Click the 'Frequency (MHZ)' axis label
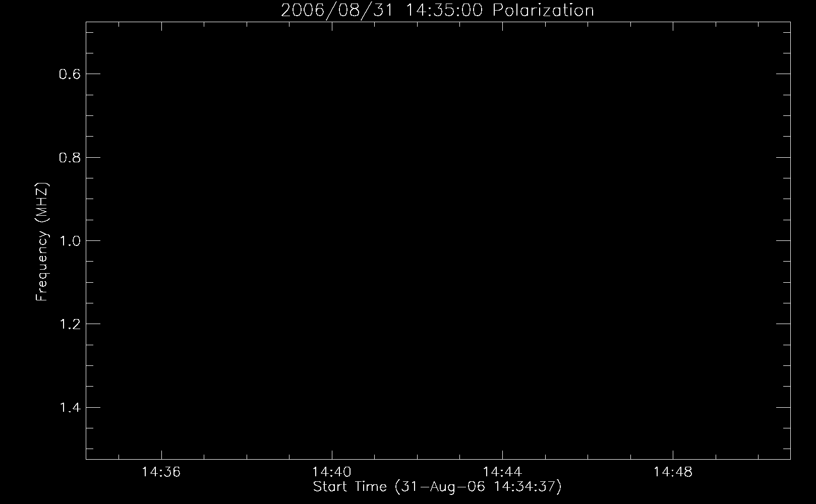Viewport: 816px width, 504px height. [x=42, y=242]
